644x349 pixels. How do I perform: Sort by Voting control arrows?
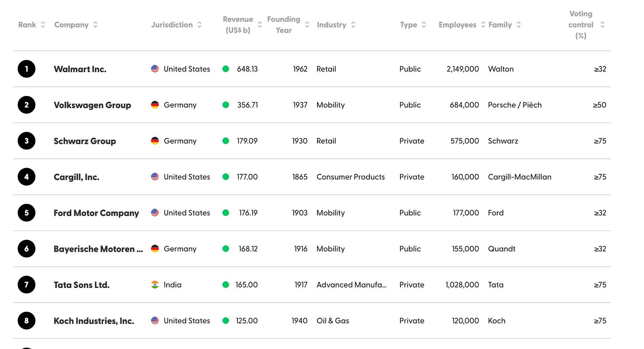click(x=602, y=25)
